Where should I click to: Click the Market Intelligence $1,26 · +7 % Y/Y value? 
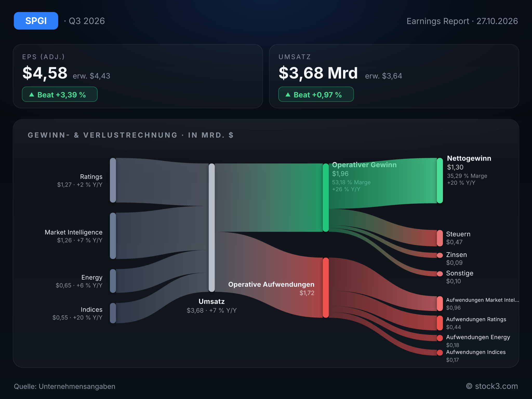point(80,240)
